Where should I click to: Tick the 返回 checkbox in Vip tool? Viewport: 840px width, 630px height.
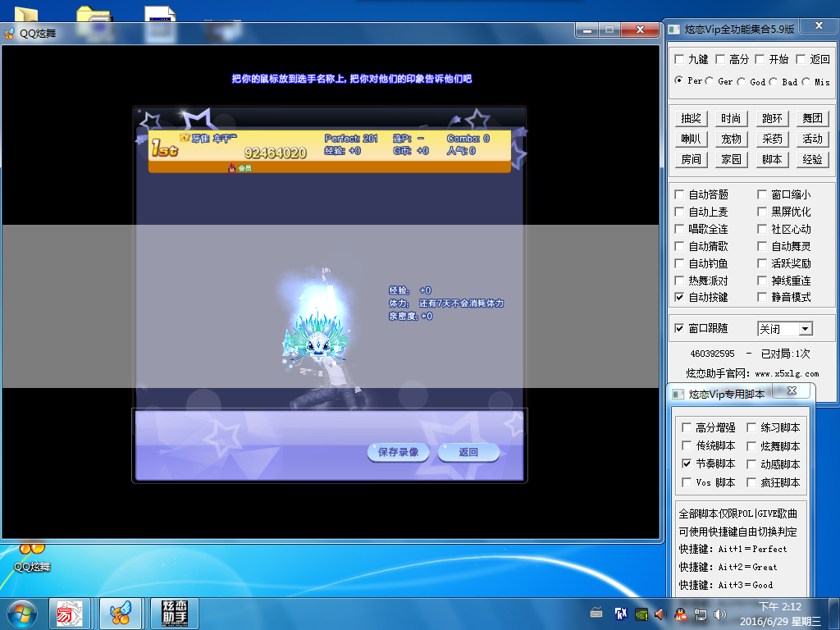point(801,59)
